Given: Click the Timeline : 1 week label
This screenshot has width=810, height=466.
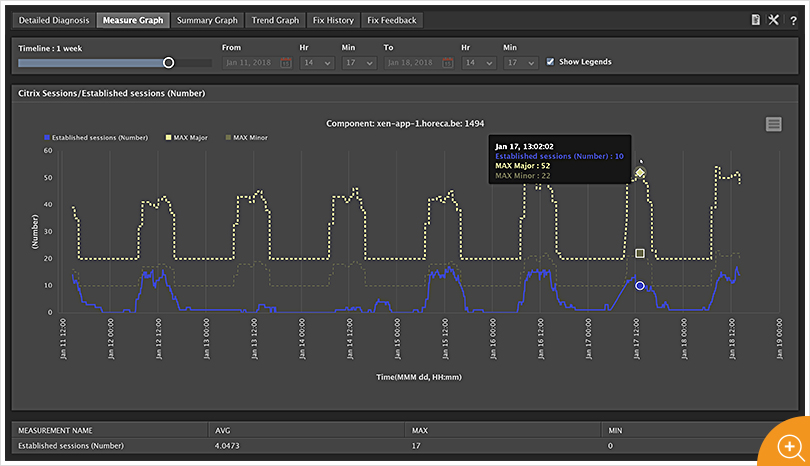Looking at the screenshot, I should (x=50, y=49).
